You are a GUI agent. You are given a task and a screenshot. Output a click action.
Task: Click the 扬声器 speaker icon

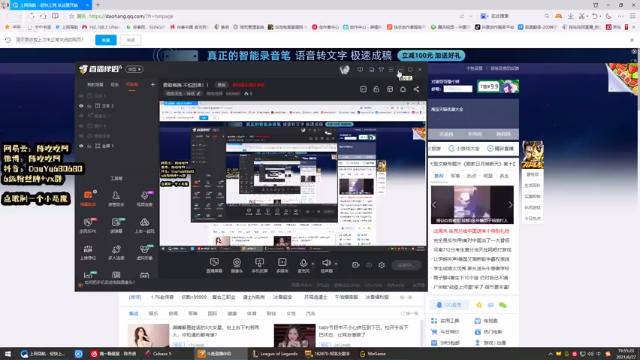326,264
